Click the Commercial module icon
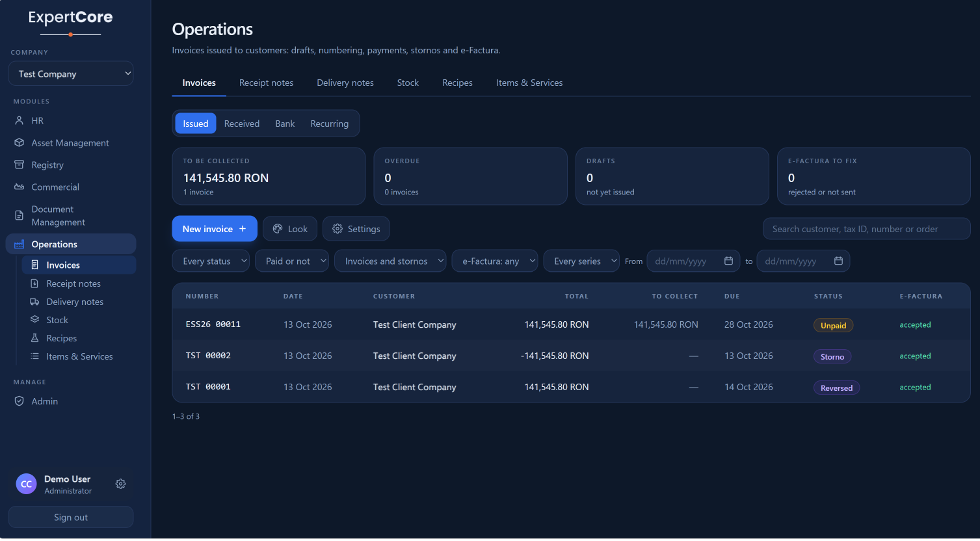The width and height of the screenshot is (980, 541). (20, 187)
